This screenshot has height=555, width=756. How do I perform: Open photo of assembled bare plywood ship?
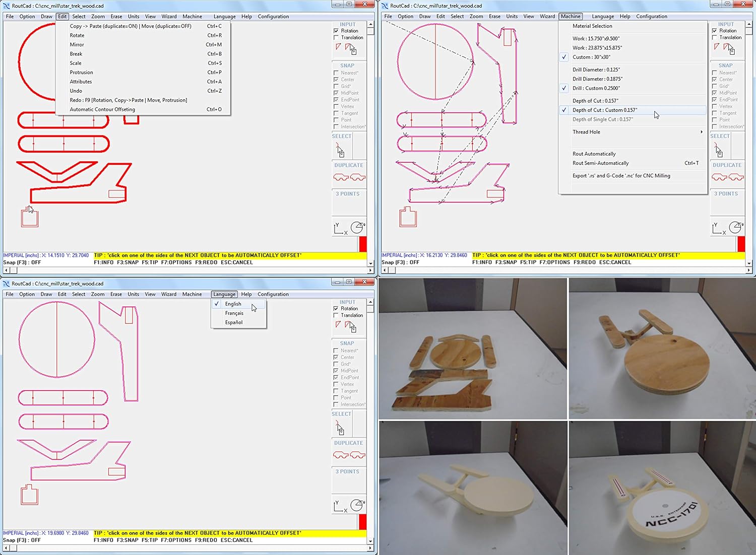[x=662, y=349]
